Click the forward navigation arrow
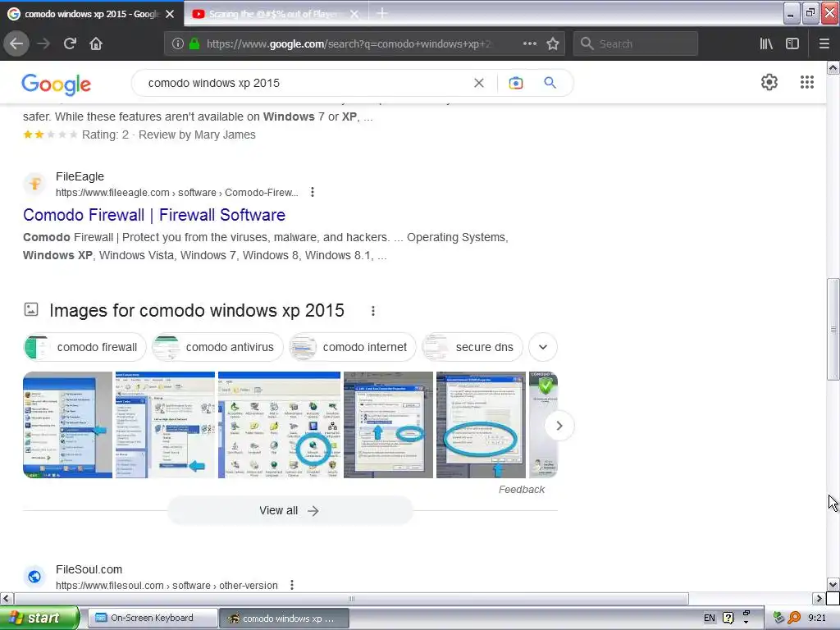This screenshot has width=840, height=630. (43, 43)
